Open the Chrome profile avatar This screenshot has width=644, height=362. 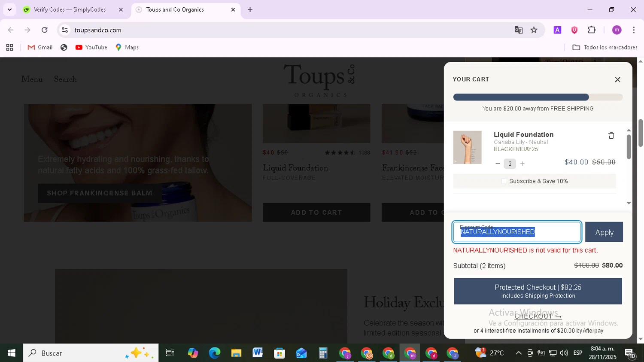(617, 30)
